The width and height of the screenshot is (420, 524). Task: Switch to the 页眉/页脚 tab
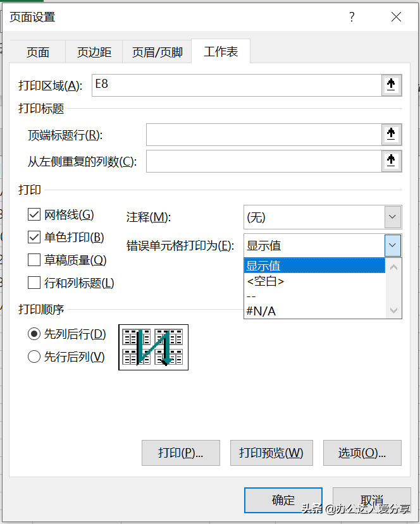click(157, 52)
